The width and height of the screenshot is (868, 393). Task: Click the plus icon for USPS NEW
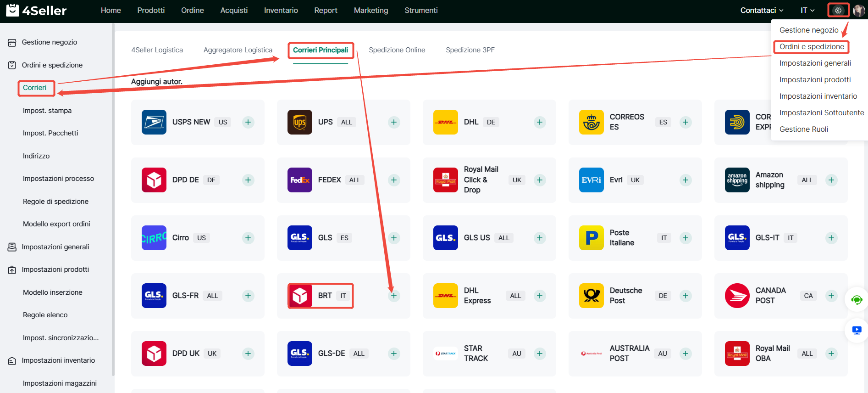(248, 122)
